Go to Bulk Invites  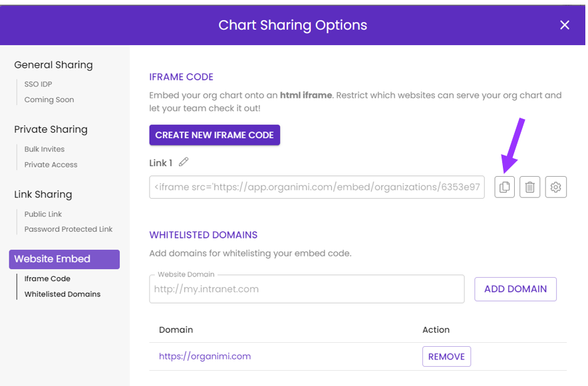tap(43, 149)
